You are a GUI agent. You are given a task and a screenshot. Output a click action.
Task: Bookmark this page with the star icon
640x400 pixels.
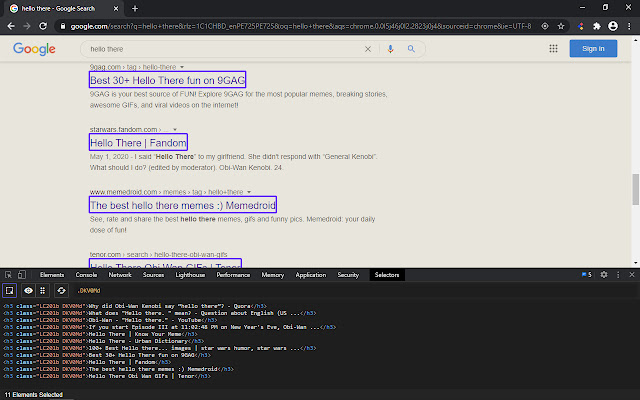(561, 26)
